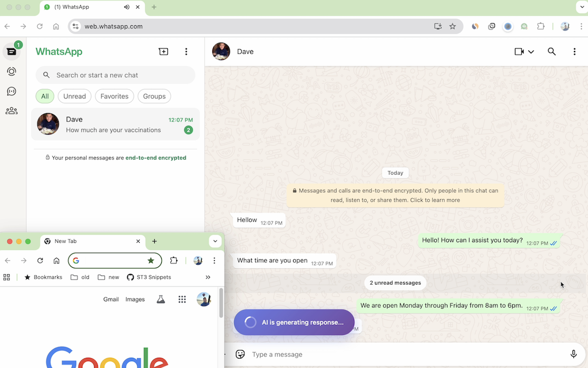The width and height of the screenshot is (588, 368).
Task: Select the New Tab tab in small window
Action: pos(92,241)
